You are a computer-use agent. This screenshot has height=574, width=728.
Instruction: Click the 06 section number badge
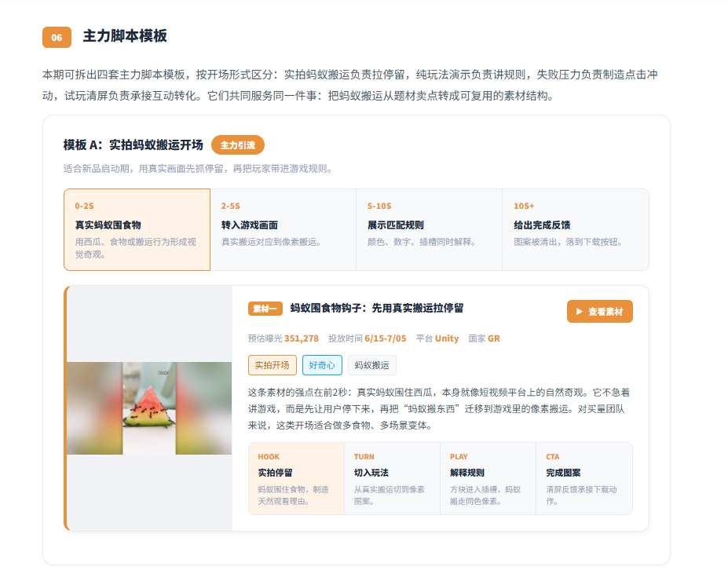pos(57,38)
